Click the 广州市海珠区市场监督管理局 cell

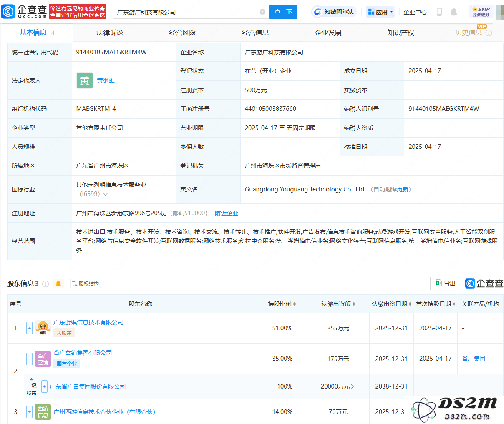372,166
